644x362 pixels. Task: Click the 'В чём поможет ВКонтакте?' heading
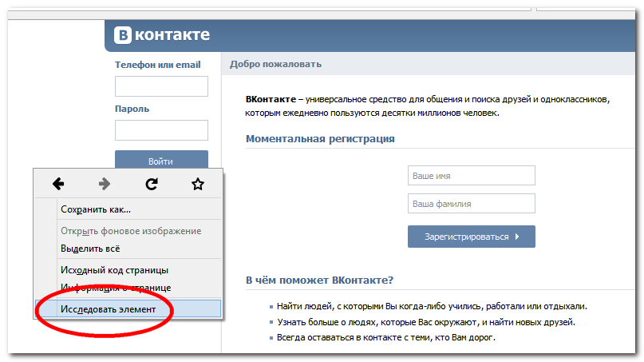point(319,280)
